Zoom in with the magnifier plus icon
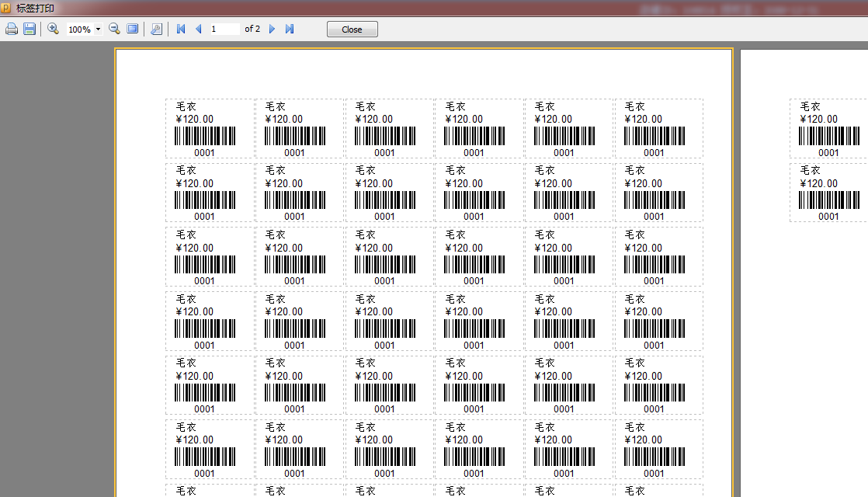 tap(53, 29)
